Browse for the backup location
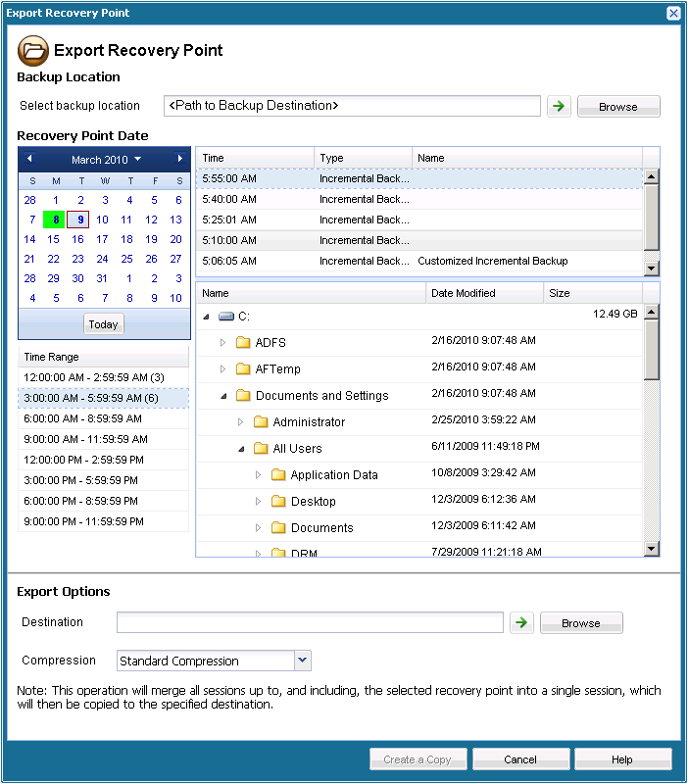Image resolution: width=688 pixels, height=784 pixels. coord(617,107)
